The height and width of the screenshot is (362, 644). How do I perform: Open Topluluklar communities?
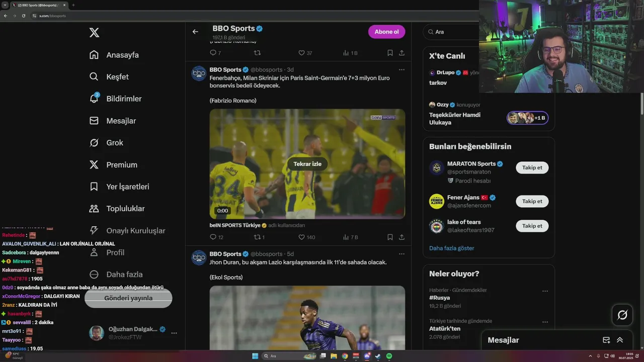coord(117,209)
